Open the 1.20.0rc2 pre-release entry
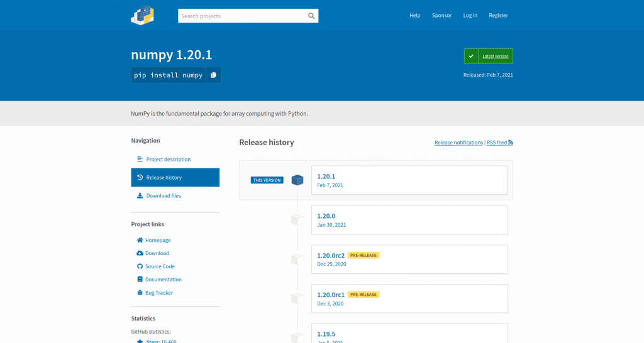This screenshot has width=644, height=343. click(x=330, y=255)
